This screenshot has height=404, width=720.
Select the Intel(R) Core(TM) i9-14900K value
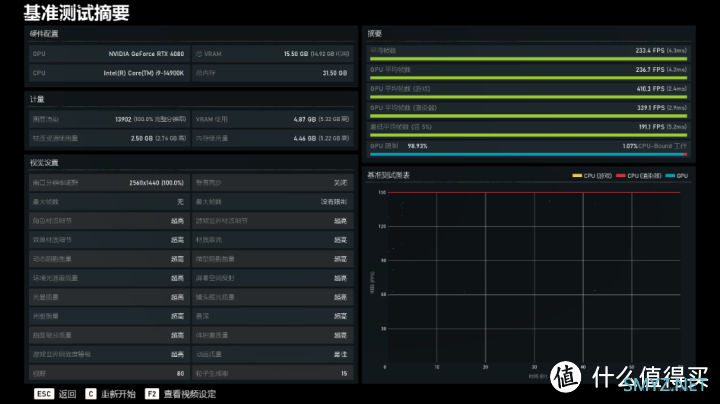[x=144, y=73]
